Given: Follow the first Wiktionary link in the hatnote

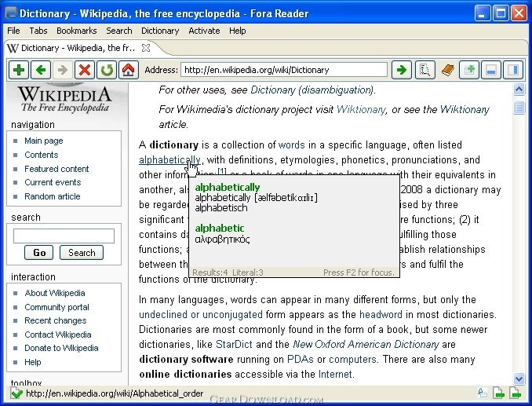Looking at the screenshot, I should 361,110.
